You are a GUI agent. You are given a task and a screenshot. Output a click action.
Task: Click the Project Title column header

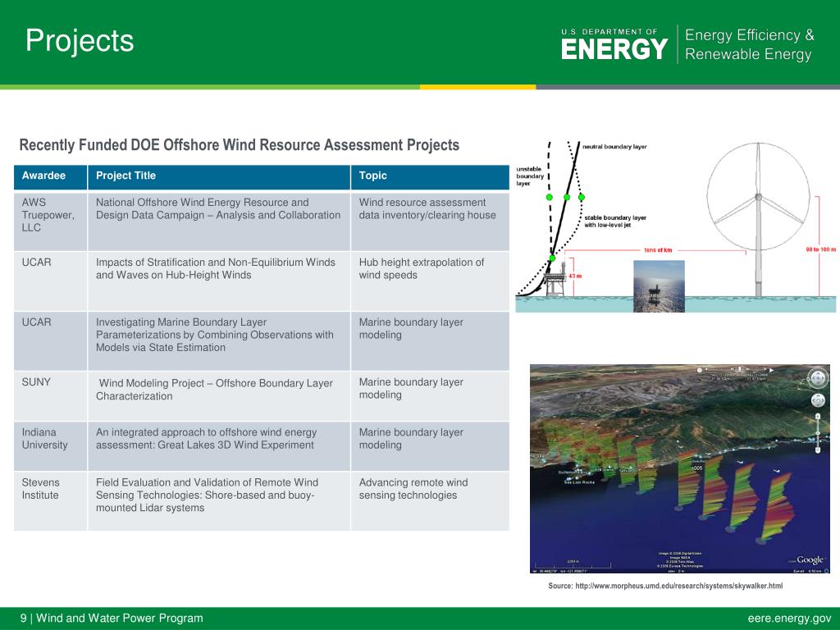click(219, 177)
